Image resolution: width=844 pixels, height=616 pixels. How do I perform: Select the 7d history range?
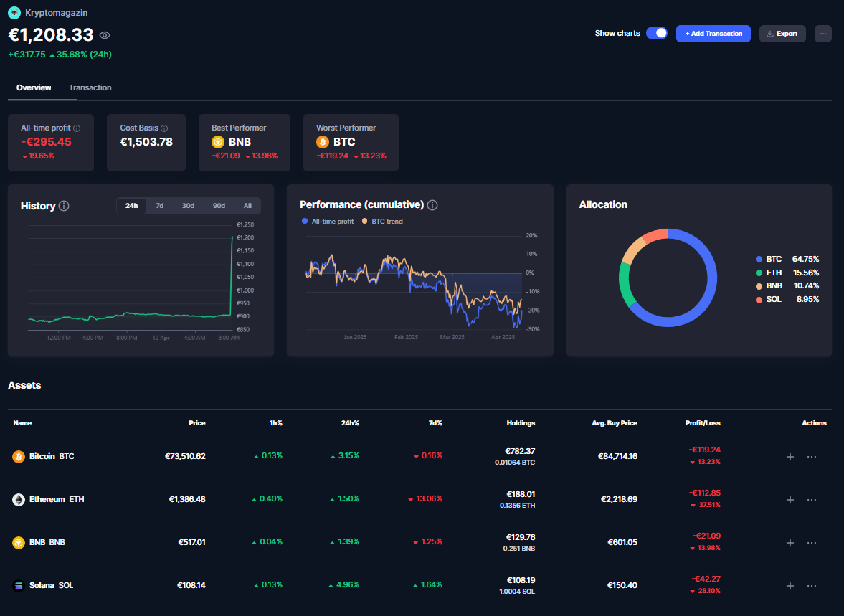pyautogui.click(x=160, y=206)
